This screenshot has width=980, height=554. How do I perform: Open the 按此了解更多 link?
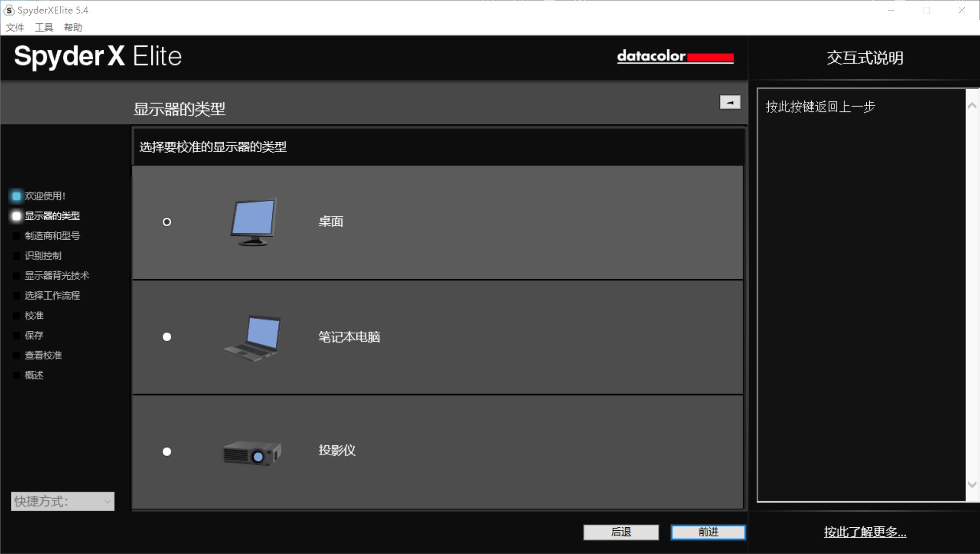[865, 532]
